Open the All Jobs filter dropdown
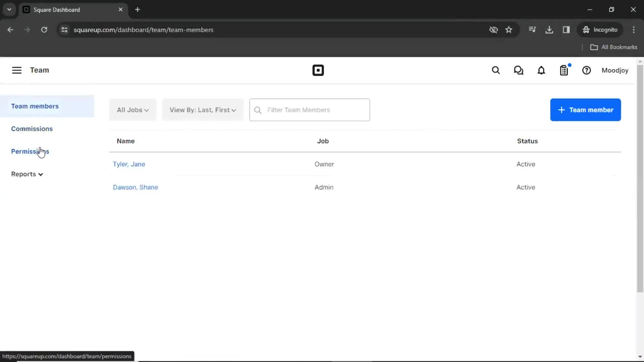The height and width of the screenshot is (362, 644). [133, 110]
